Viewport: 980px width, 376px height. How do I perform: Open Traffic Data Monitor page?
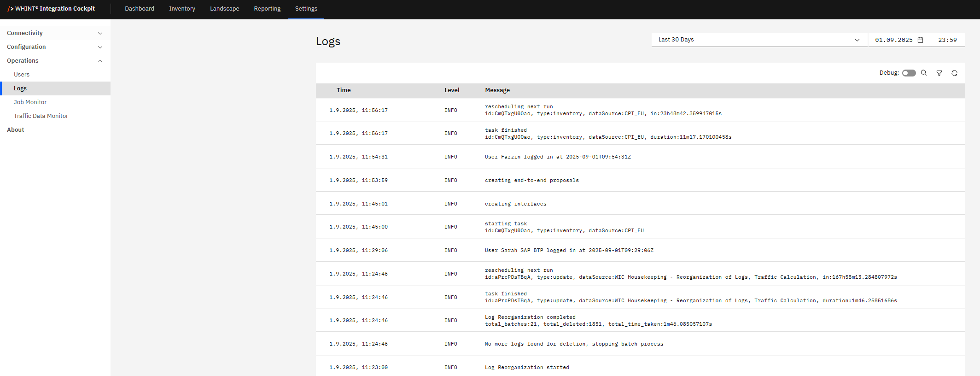(41, 116)
